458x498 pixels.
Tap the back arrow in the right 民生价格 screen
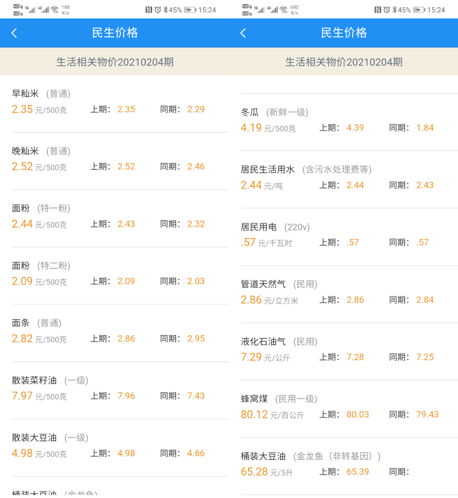coord(243,33)
